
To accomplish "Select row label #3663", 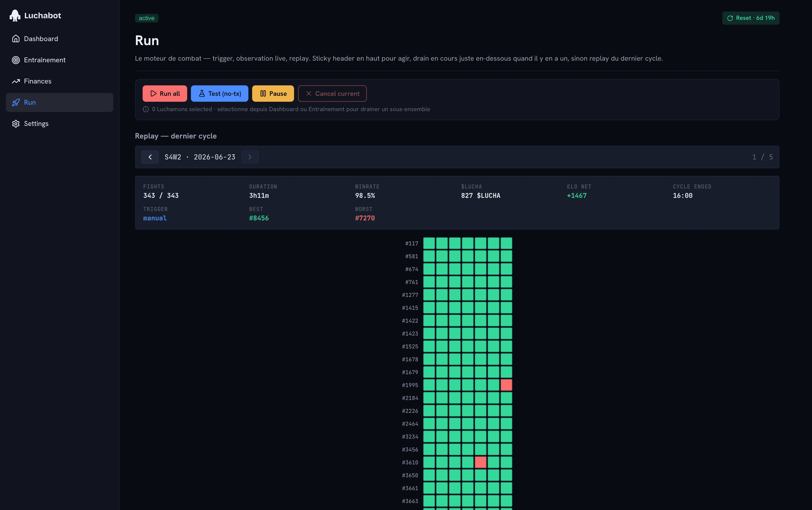I will coord(410,501).
